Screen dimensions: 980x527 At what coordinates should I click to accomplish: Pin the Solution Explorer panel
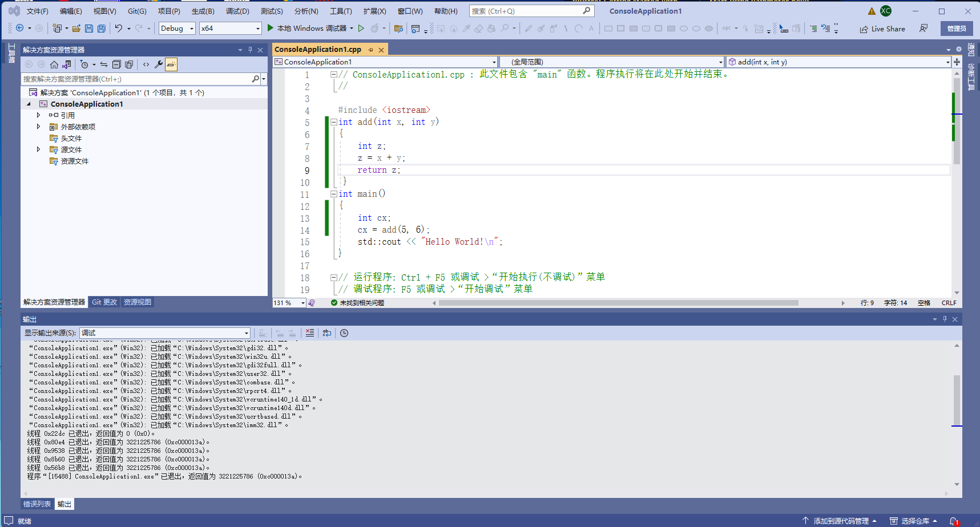click(x=250, y=50)
